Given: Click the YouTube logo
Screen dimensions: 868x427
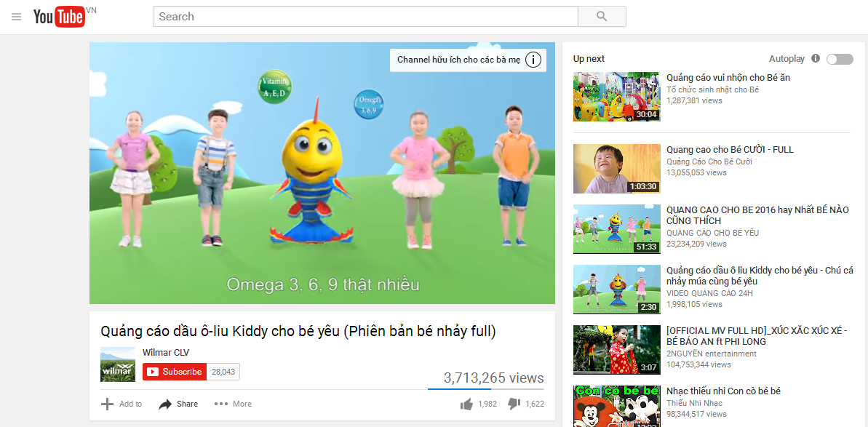Looking at the screenshot, I should click(x=59, y=17).
